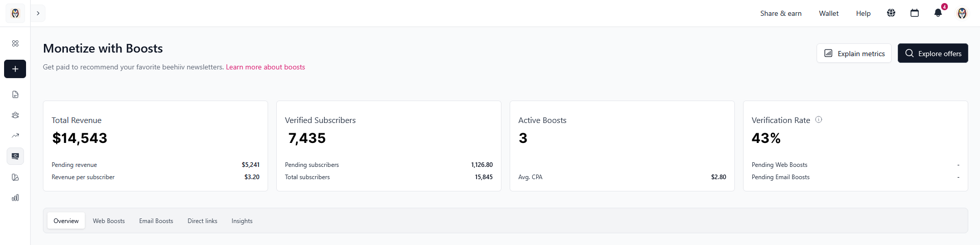
Task: Switch to the Web Boosts tab
Action: [x=109, y=221]
